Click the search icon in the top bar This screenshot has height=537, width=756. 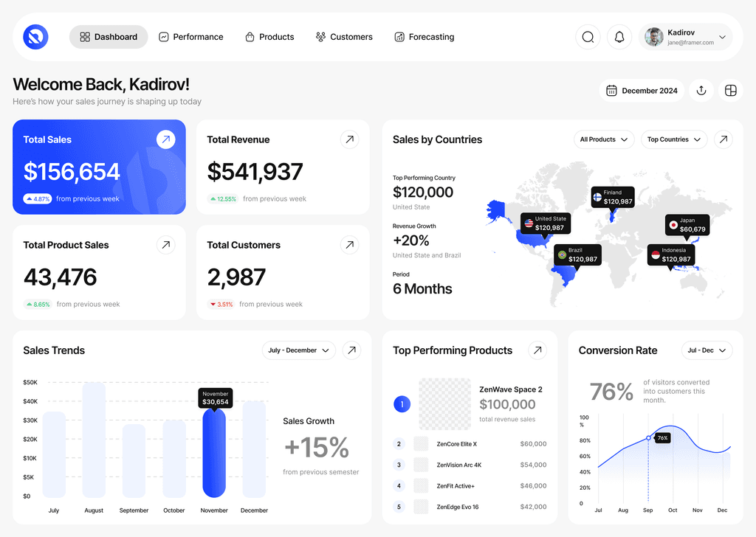[588, 37]
